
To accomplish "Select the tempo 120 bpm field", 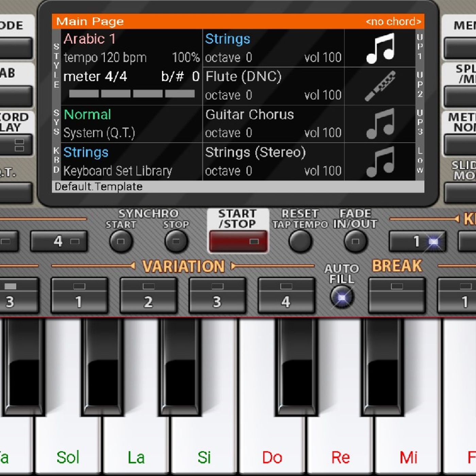I will pyautogui.click(x=105, y=57).
